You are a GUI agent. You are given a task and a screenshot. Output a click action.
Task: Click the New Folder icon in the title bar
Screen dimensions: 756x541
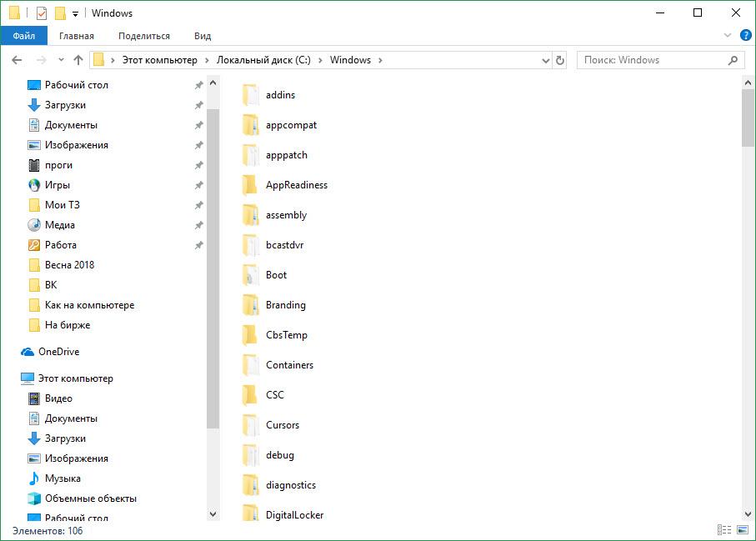(60, 13)
